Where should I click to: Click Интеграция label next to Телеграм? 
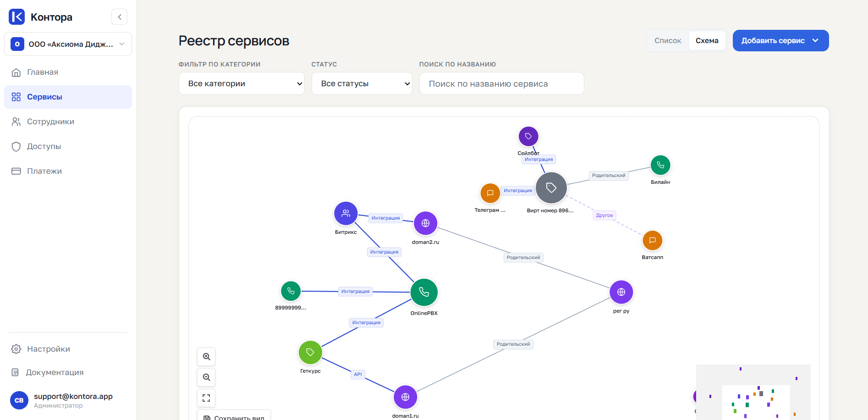click(x=518, y=190)
